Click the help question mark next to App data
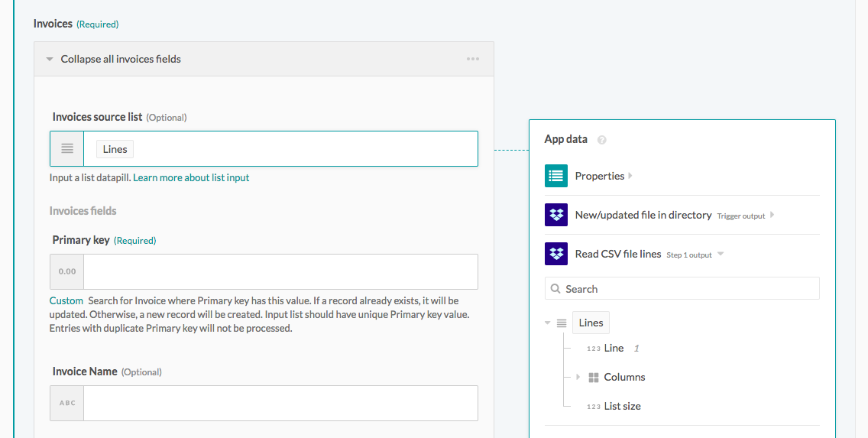 [601, 140]
